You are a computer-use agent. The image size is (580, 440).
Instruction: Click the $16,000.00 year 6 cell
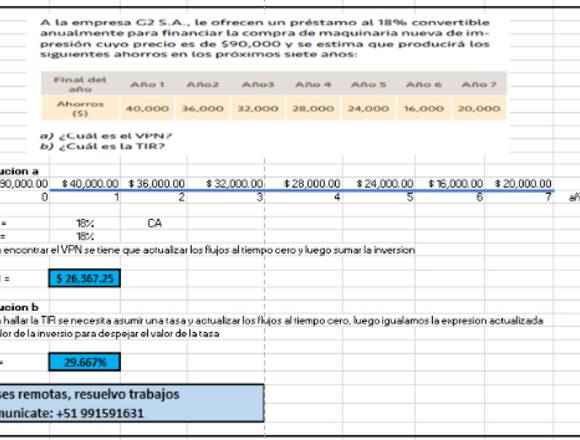[450, 183]
